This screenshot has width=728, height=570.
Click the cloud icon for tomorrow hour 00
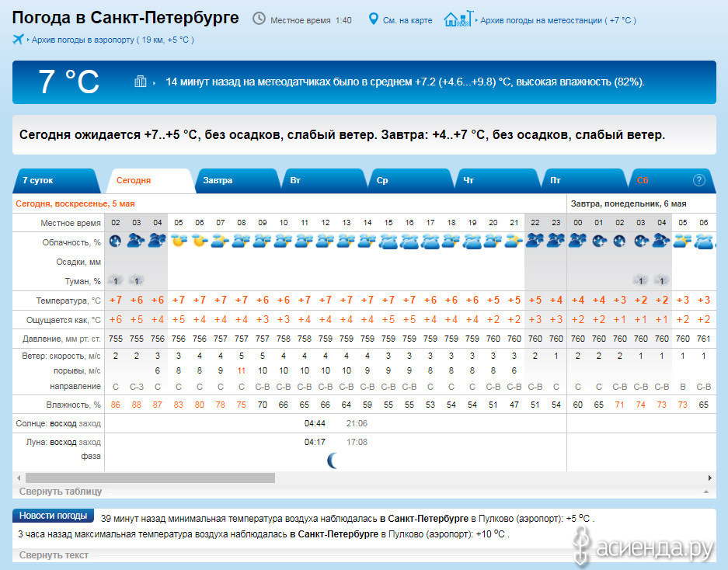coord(577,241)
